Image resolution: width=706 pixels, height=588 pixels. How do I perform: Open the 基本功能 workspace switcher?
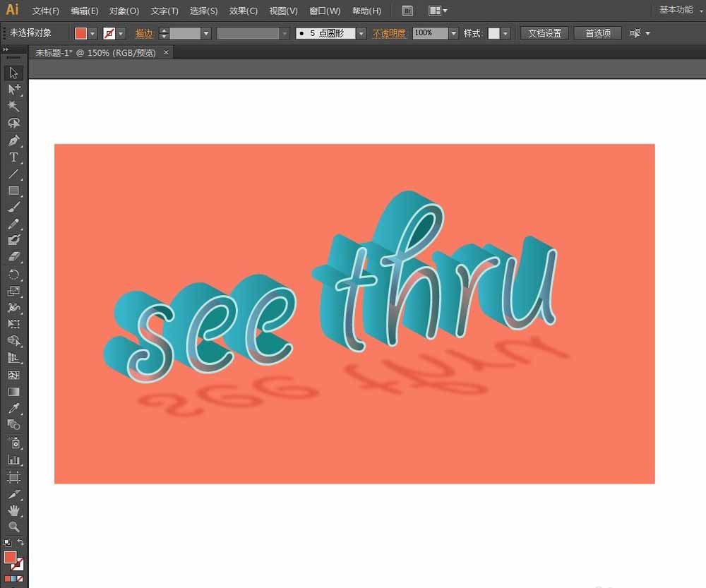(680, 10)
